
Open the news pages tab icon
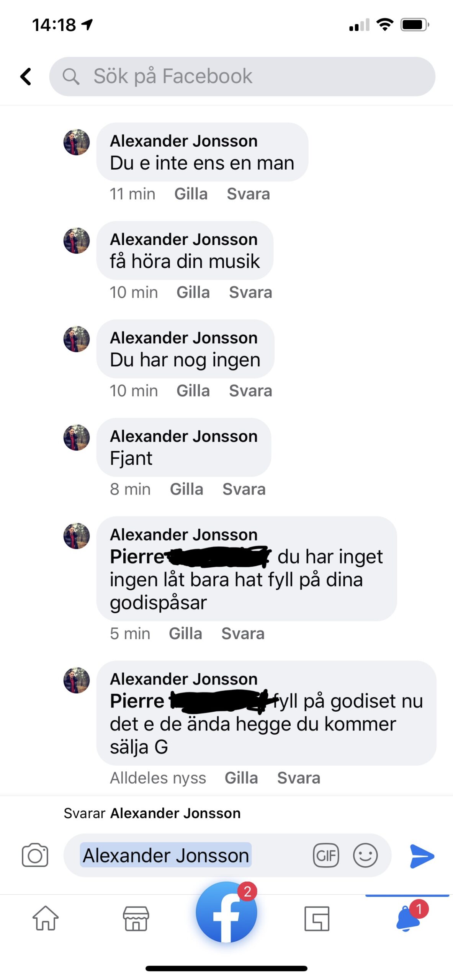pyautogui.click(x=317, y=918)
